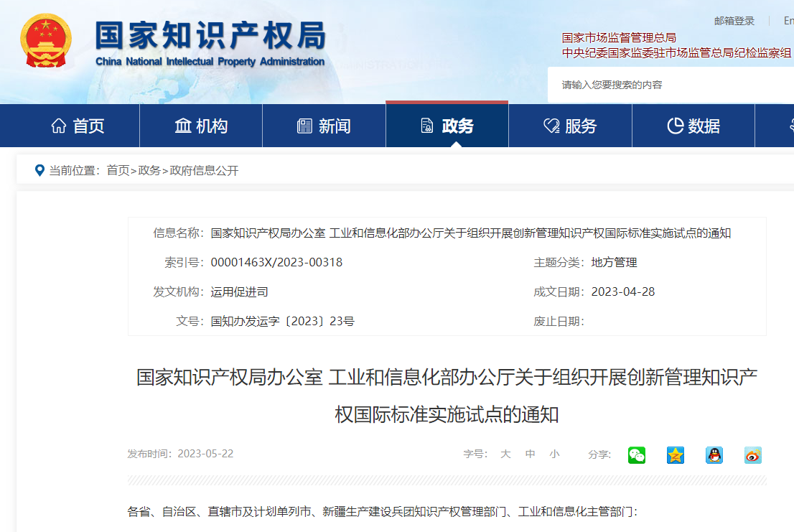794x532 pixels.
Task: Share the article to Sina Weibo icon
Action: coord(753,455)
